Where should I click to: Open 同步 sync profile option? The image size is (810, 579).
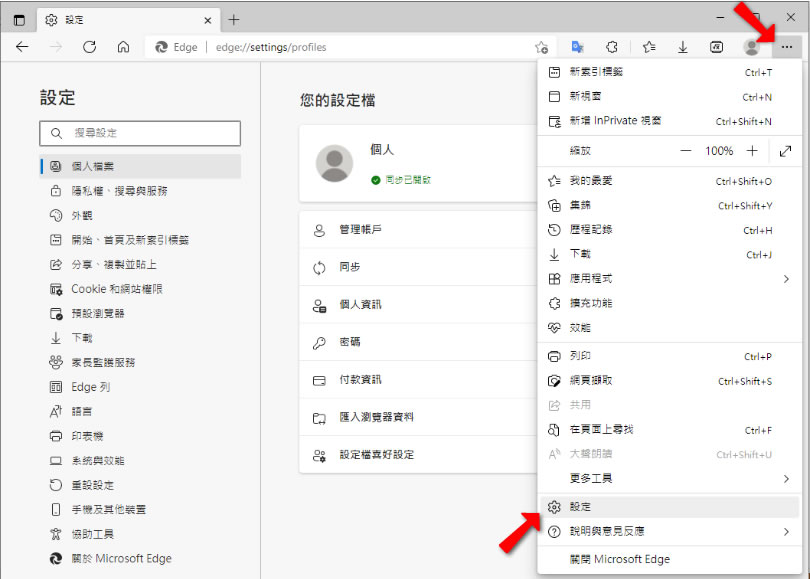tap(418, 267)
